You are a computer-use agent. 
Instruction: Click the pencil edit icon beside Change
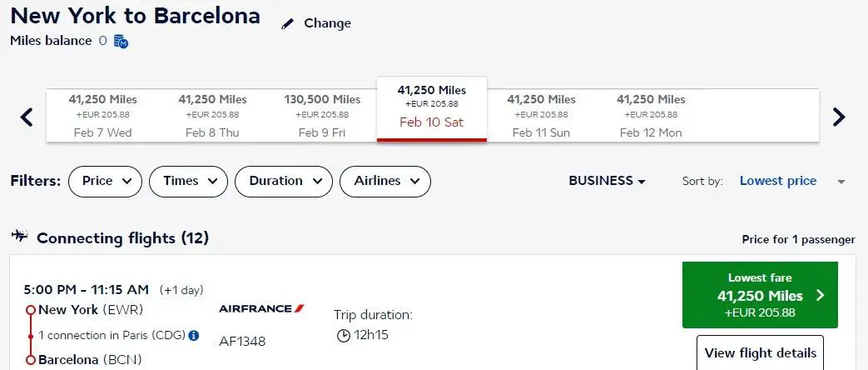tap(287, 24)
